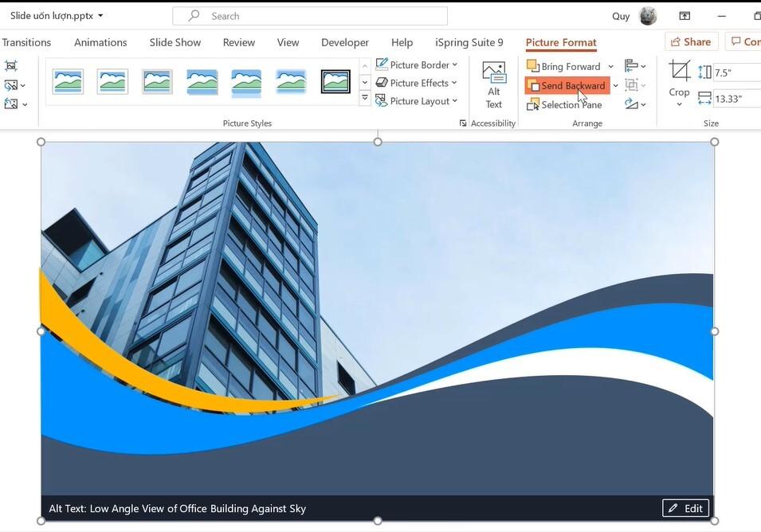Expand the Reset Picture dropdown arrow
This screenshot has height=532, width=761.
point(25,104)
